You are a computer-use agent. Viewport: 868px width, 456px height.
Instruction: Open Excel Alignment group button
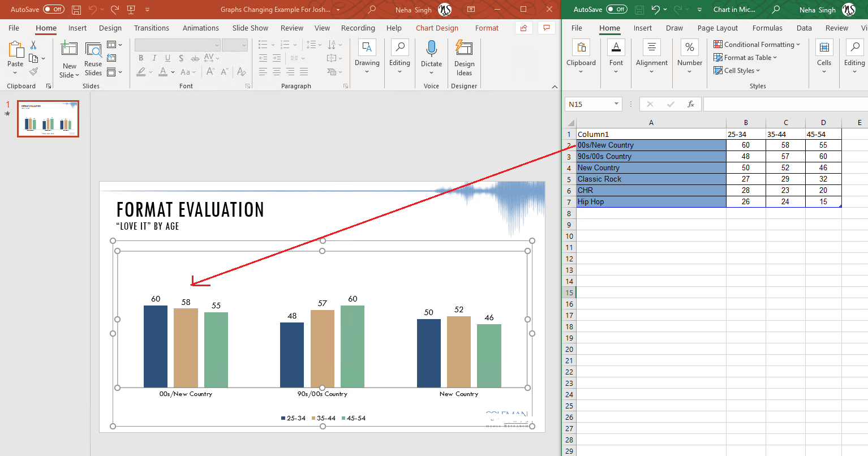(x=651, y=57)
